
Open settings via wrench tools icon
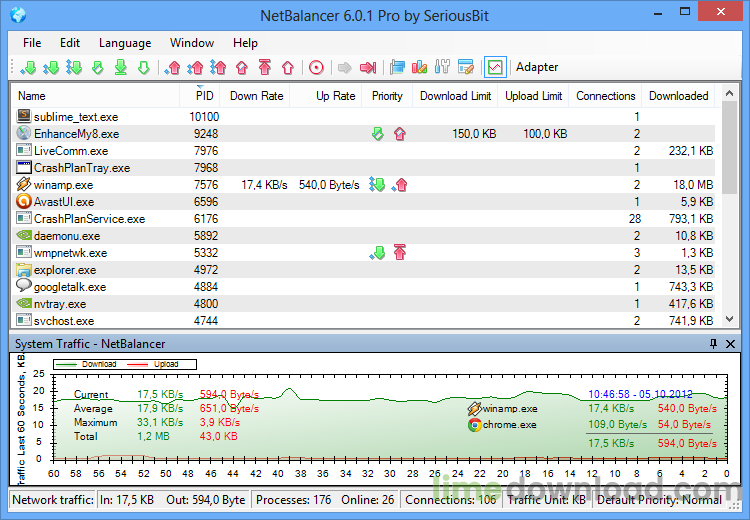[442, 68]
